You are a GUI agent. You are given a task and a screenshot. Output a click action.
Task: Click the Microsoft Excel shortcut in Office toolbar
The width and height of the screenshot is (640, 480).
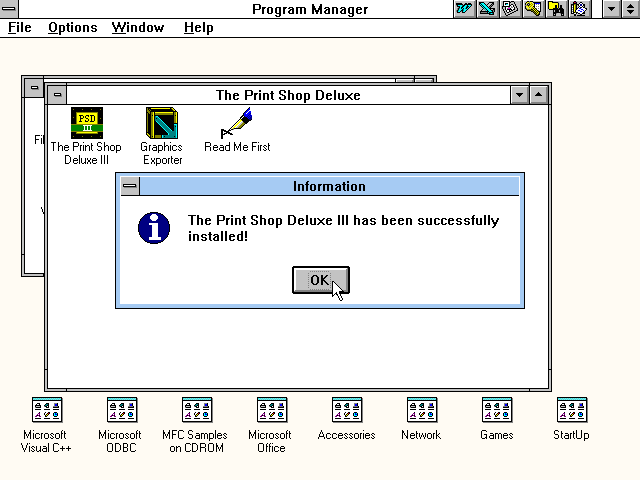tap(487, 9)
